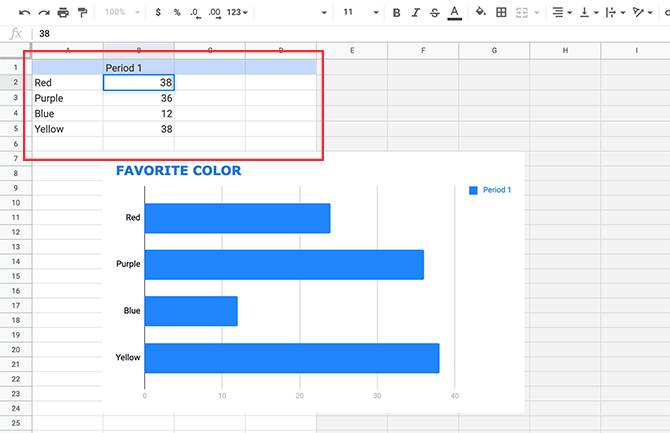Click the Decrease decimal places icon
This screenshot has height=433, width=670.
[x=195, y=12]
